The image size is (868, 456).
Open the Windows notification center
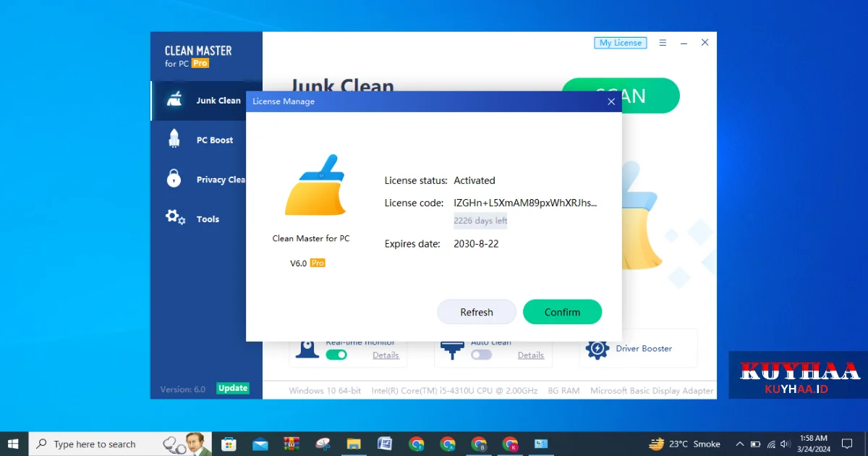coord(847,444)
